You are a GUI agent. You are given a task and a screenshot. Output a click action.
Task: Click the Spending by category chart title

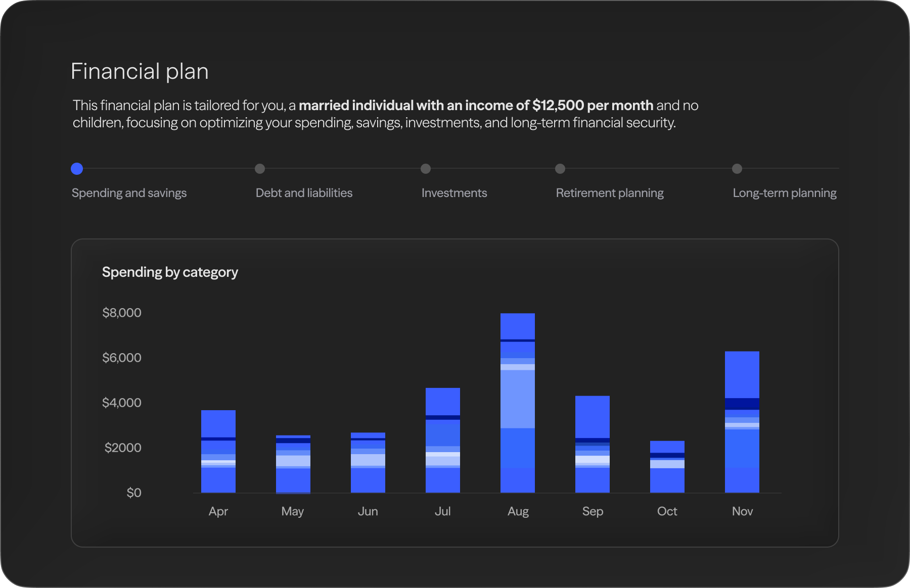coord(170,272)
